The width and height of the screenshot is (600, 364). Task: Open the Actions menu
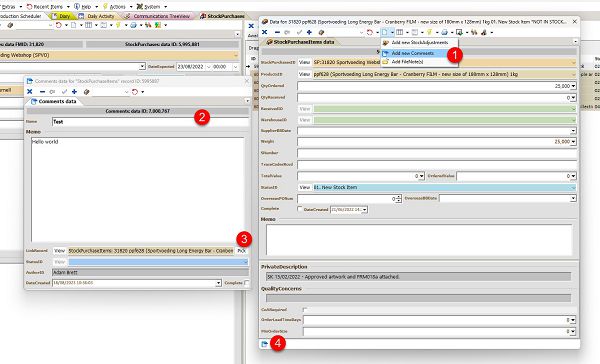[x=116, y=7]
